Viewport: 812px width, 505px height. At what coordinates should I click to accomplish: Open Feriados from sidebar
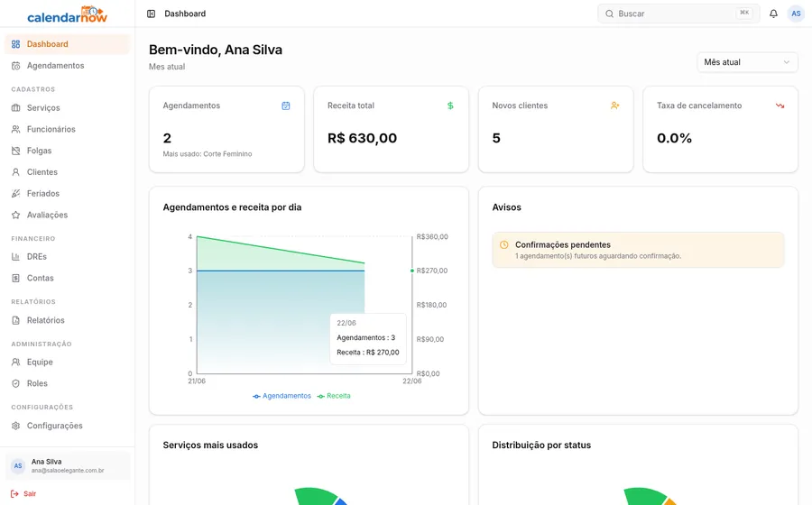tap(68, 194)
